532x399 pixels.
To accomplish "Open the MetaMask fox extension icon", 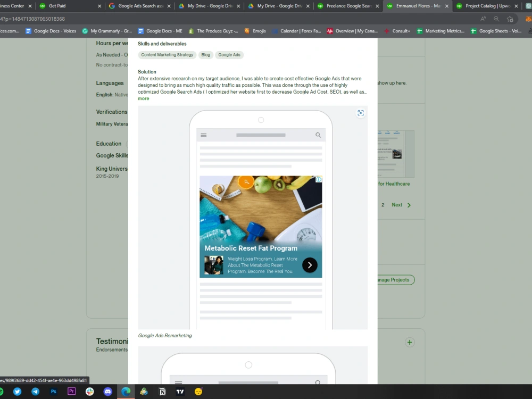I will point(529,19).
